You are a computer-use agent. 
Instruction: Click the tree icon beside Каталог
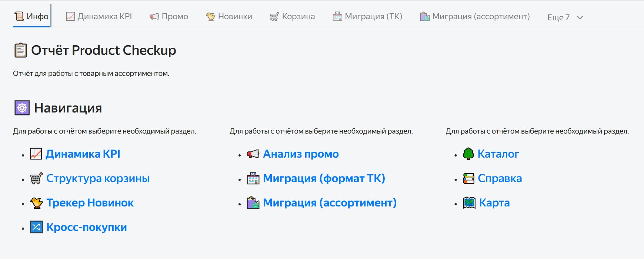coord(468,154)
